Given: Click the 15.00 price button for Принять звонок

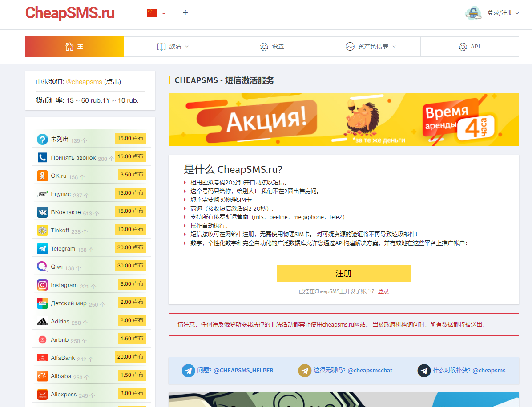Looking at the screenshot, I should (130, 156).
